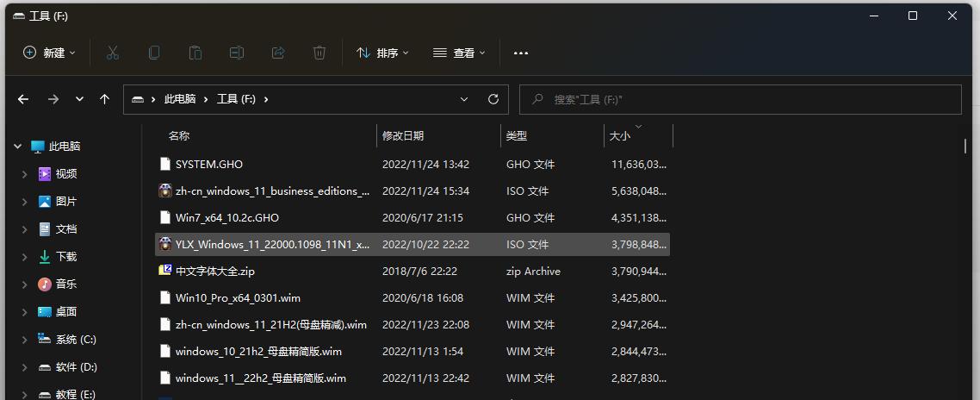Expand the 系统 (C:) tree node
Screen dimensions: 980x400
point(24,340)
